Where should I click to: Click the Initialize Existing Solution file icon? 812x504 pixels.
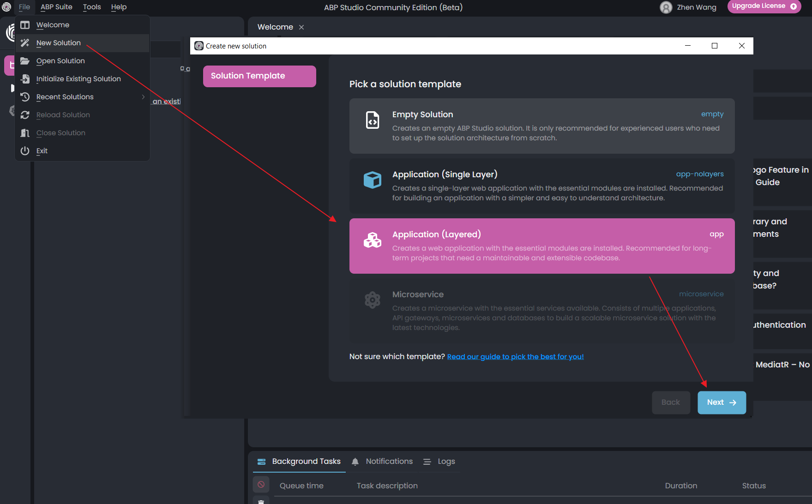25,79
